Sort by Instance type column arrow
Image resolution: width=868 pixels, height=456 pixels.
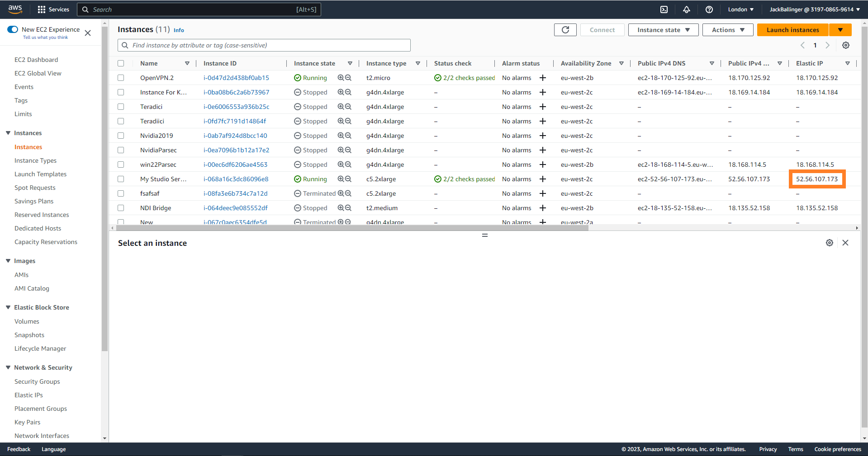(x=418, y=63)
